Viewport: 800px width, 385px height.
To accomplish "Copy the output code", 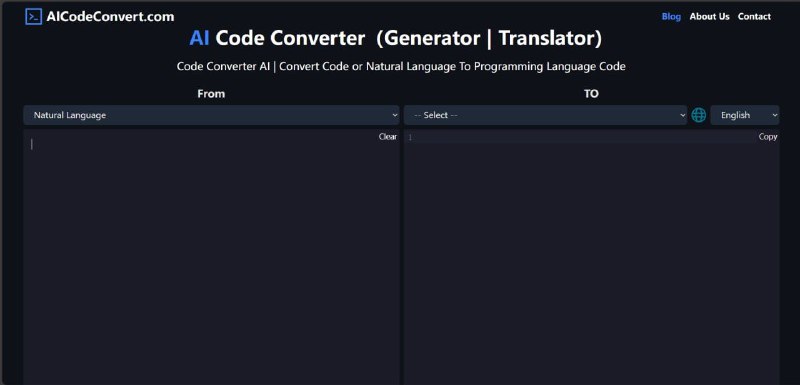I will (x=768, y=137).
